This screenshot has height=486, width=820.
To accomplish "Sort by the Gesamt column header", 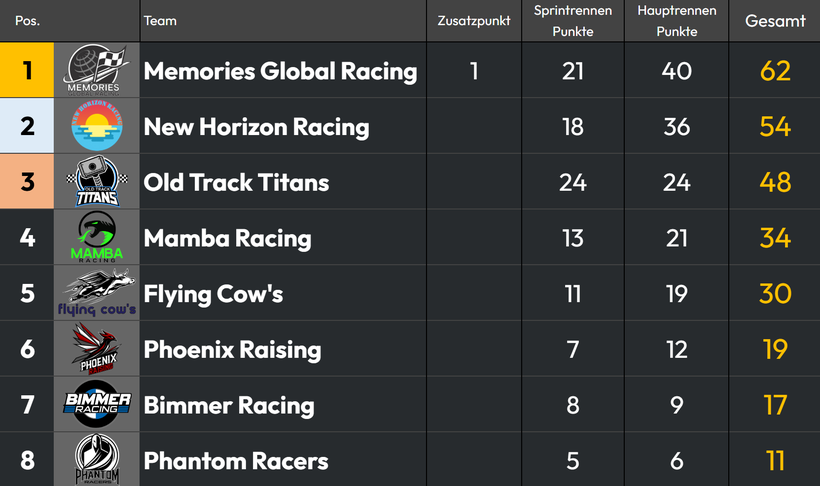I will tap(775, 21).
